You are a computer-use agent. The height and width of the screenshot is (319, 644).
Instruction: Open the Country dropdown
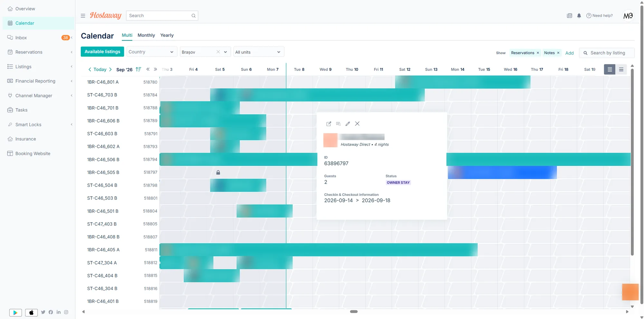[151, 52]
